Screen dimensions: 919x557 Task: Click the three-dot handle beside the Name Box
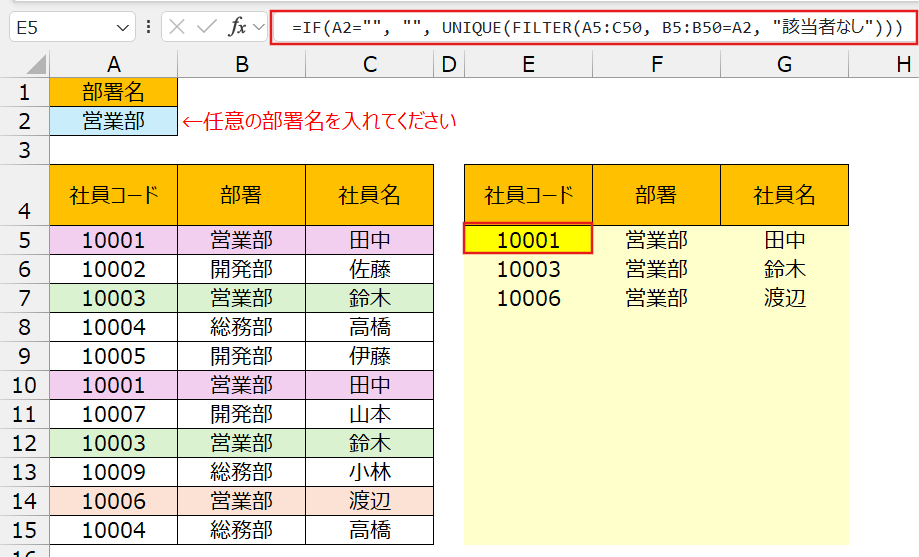[148, 28]
